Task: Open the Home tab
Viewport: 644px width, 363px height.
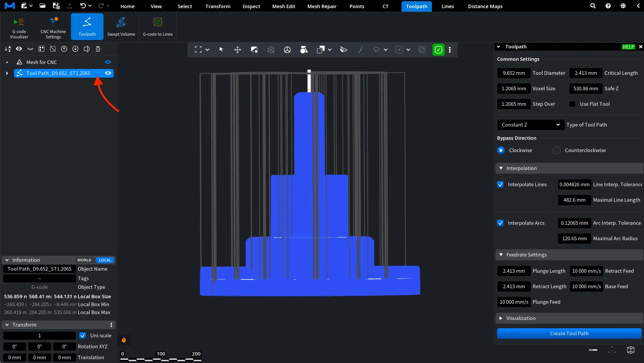Action: [127, 6]
